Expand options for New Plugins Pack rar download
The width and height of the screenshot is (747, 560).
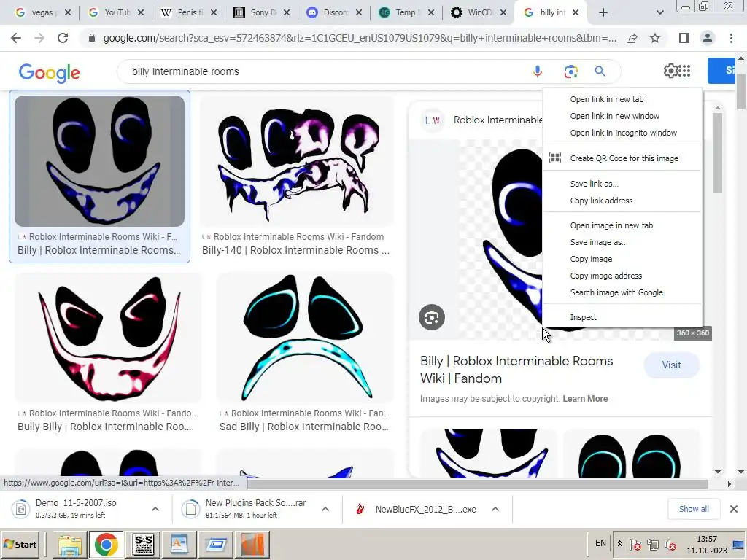point(325,509)
